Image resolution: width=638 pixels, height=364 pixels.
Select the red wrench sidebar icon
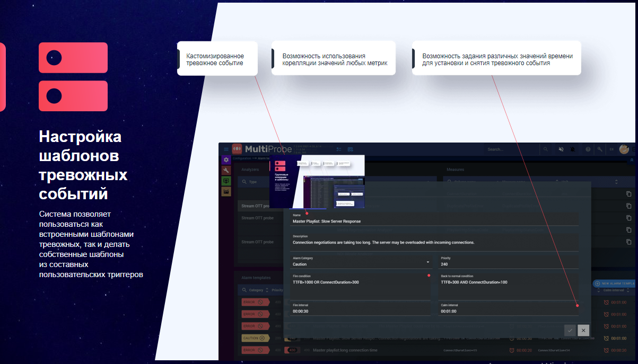pyautogui.click(x=226, y=170)
